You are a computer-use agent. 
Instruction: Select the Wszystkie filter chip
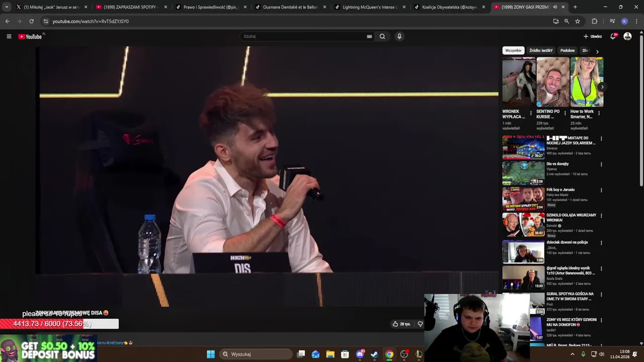click(x=513, y=50)
